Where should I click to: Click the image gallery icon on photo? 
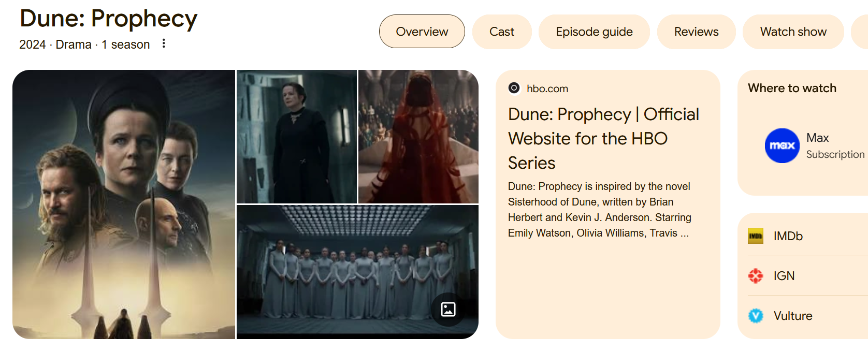(448, 310)
